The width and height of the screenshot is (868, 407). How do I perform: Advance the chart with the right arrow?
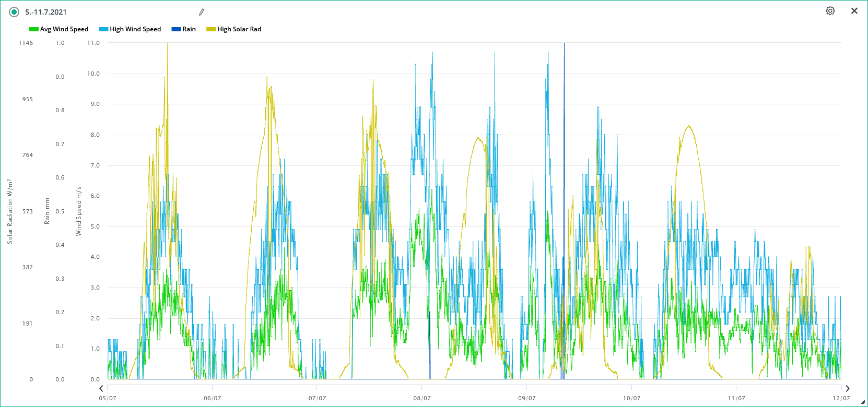847,388
